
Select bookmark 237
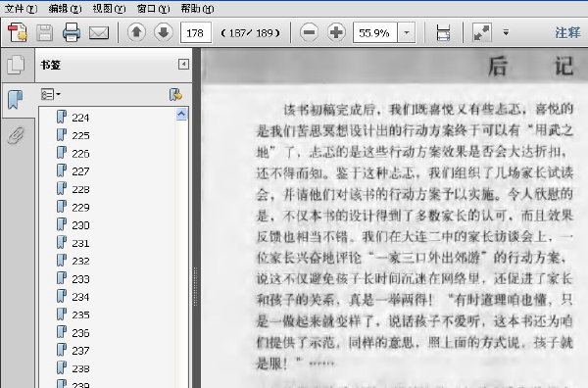coord(73,351)
